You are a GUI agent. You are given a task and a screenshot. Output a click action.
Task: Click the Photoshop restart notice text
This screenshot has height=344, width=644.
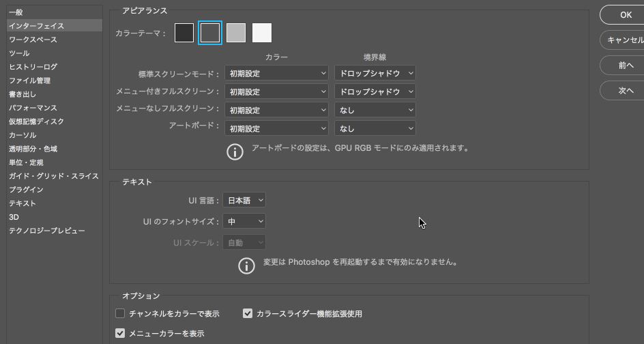tap(361, 261)
